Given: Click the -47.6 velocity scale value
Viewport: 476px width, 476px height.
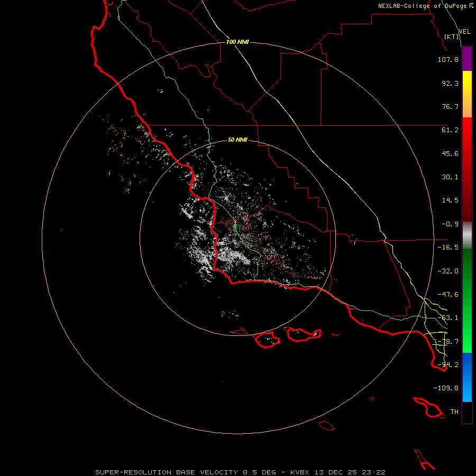Looking at the screenshot, I should (x=448, y=295).
